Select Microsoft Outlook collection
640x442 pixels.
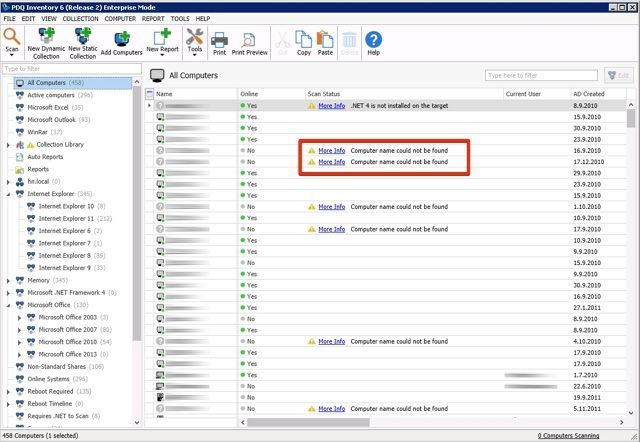coord(51,120)
